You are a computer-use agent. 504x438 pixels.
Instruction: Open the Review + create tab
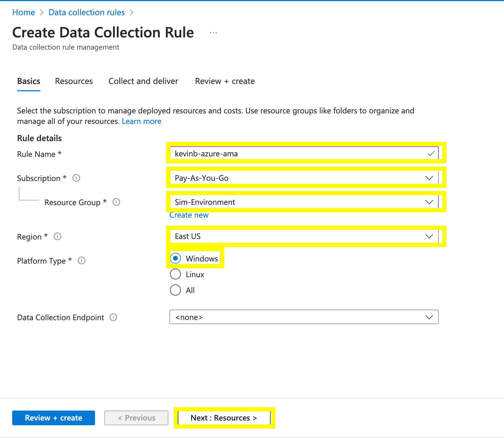(225, 81)
